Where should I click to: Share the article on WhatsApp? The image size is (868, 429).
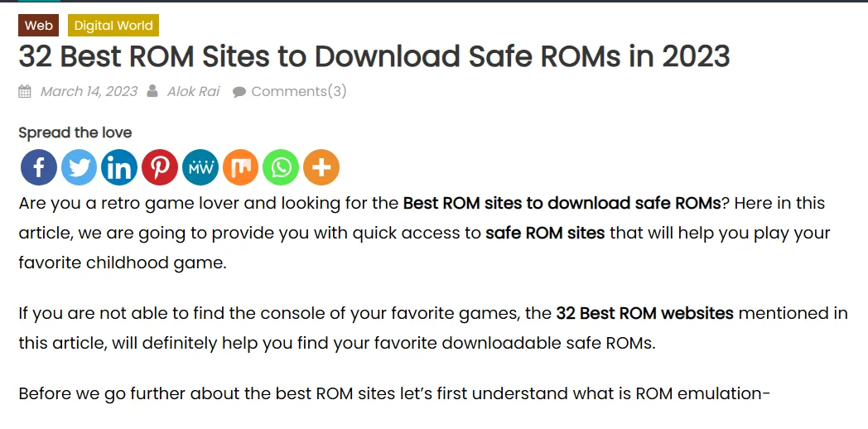click(281, 167)
